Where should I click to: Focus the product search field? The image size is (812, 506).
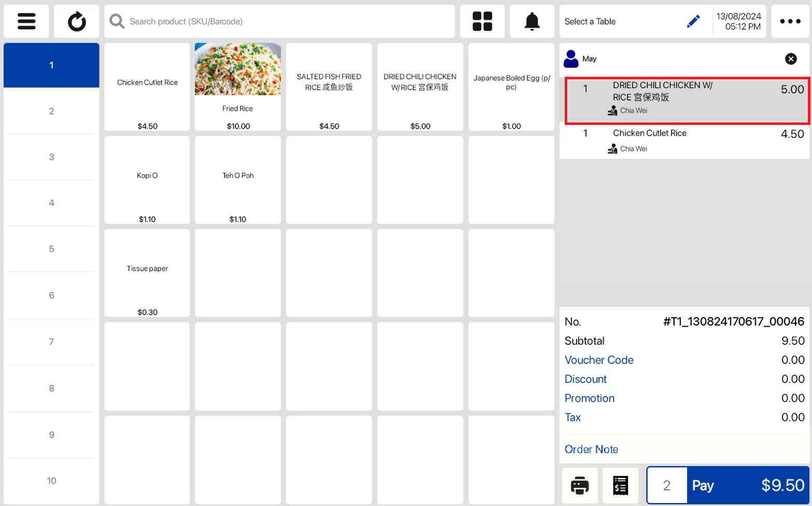point(288,21)
